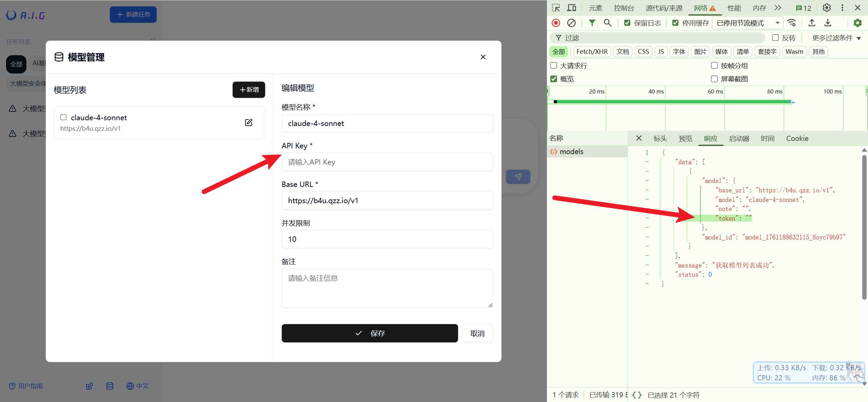Toggle the device toolbar icon
Screen dimensions: 868x402
click(x=572, y=8)
